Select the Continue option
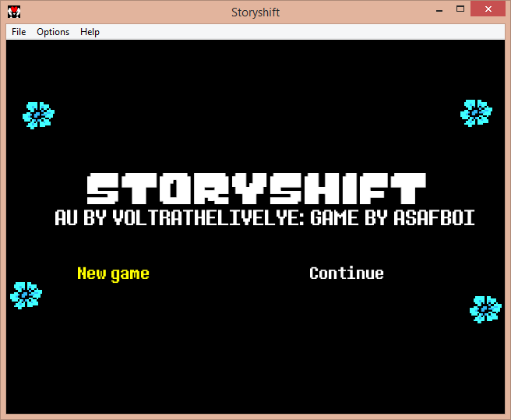Viewport: 511px width, 420px height. click(x=347, y=274)
